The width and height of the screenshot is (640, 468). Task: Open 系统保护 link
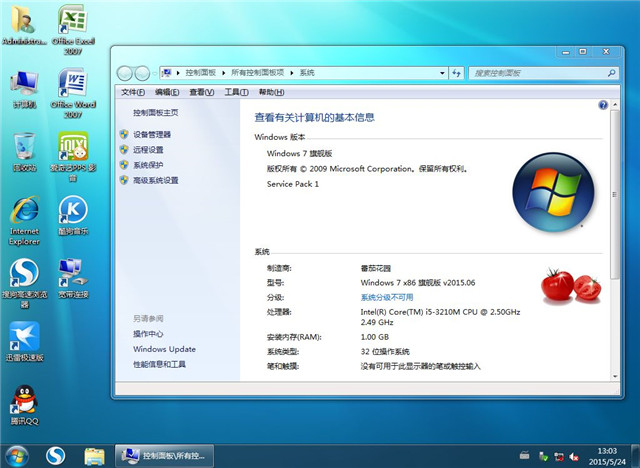148,165
